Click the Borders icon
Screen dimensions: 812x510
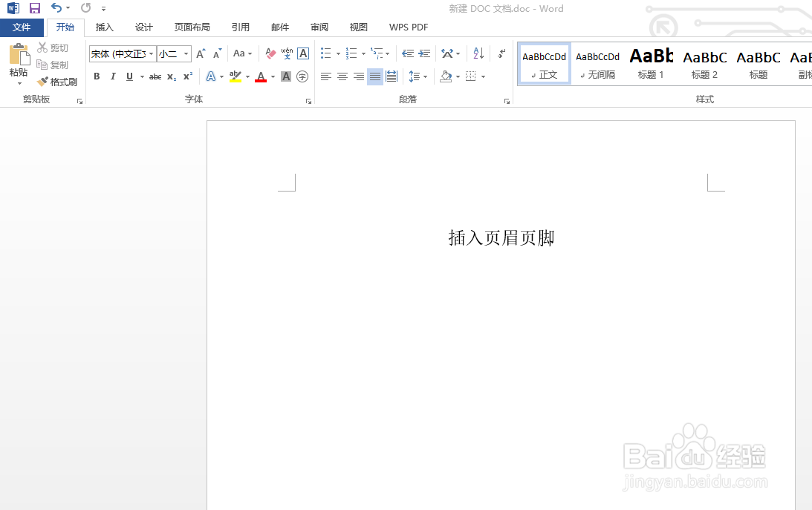(471, 76)
